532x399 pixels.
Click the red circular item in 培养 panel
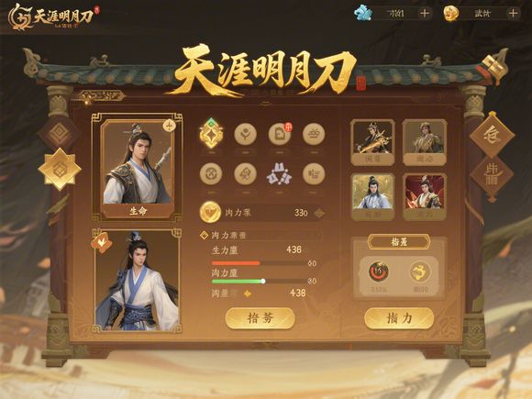tap(378, 272)
